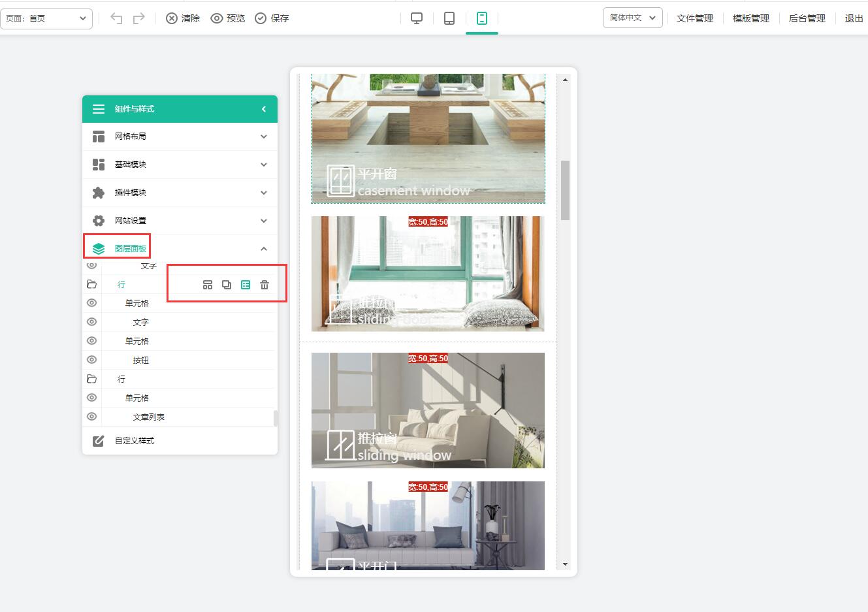The width and height of the screenshot is (868, 612).
Task: Select the mobile phone preview icon
Action: point(482,18)
